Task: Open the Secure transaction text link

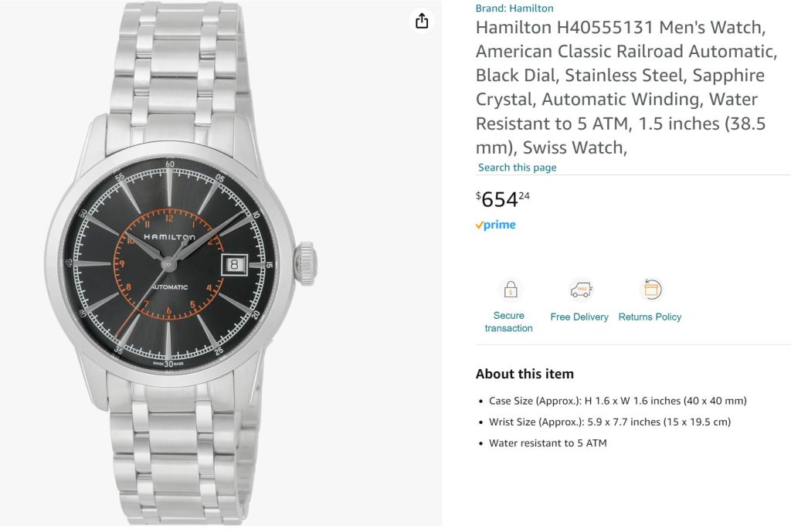Action: pos(508,322)
